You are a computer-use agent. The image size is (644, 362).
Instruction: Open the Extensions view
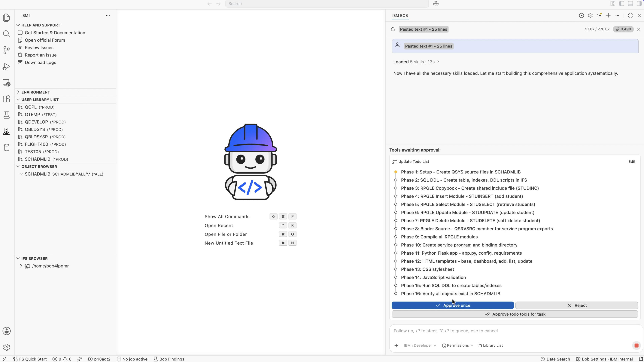point(7,99)
